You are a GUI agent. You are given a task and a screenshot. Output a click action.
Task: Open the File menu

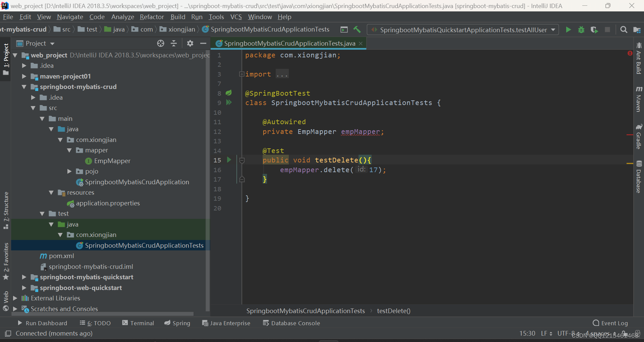tap(8, 17)
